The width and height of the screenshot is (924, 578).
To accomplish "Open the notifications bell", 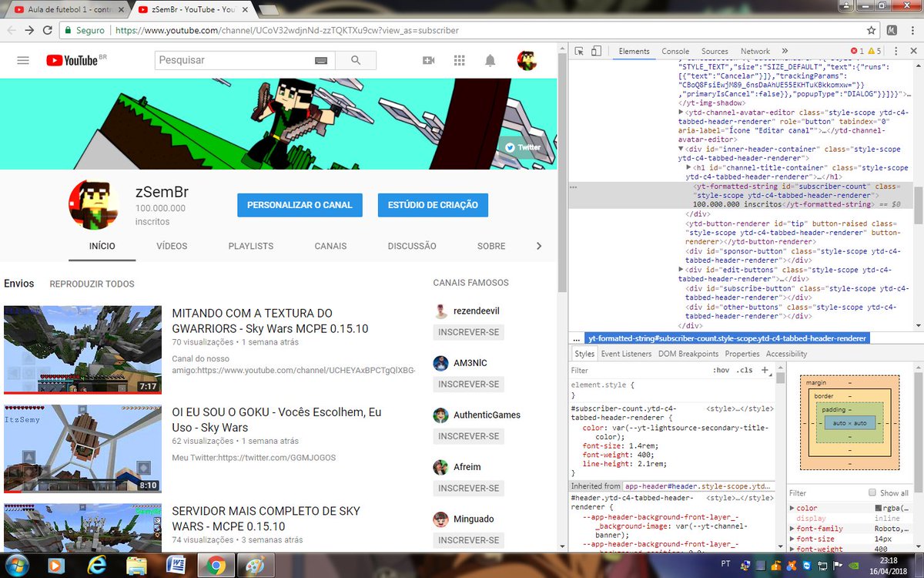I will [x=490, y=60].
